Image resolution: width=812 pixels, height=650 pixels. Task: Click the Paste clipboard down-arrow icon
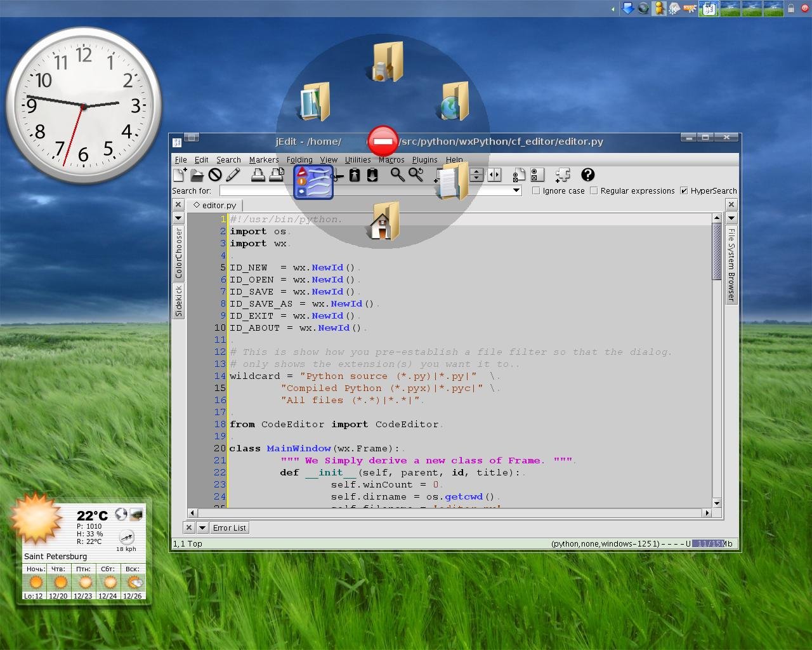point(372,175)
